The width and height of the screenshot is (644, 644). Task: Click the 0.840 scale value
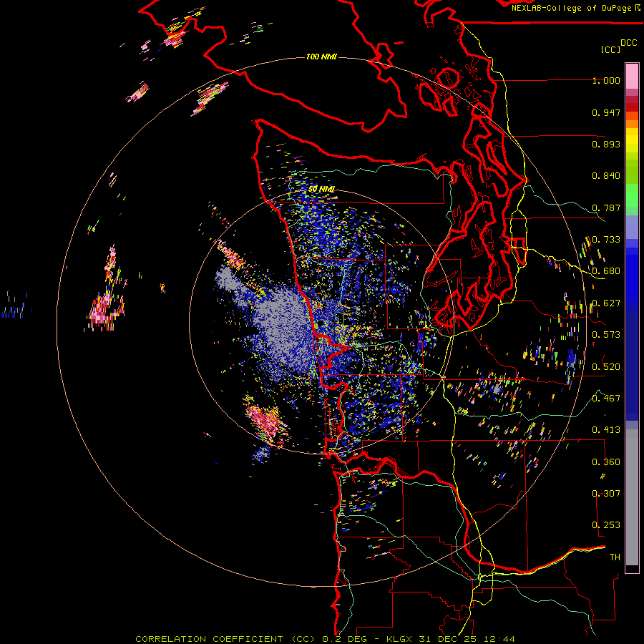click(x=606, y=176)
